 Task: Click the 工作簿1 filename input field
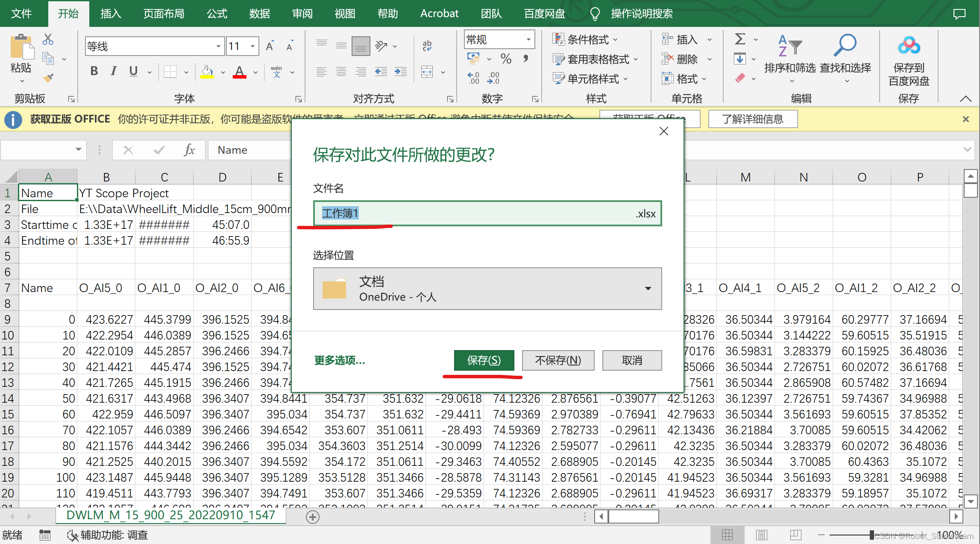point(487,213)
